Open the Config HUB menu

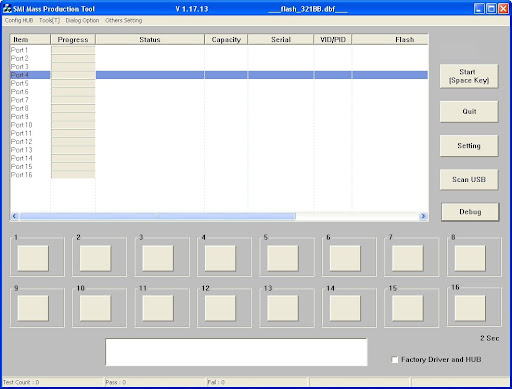(x=19, y=20)
